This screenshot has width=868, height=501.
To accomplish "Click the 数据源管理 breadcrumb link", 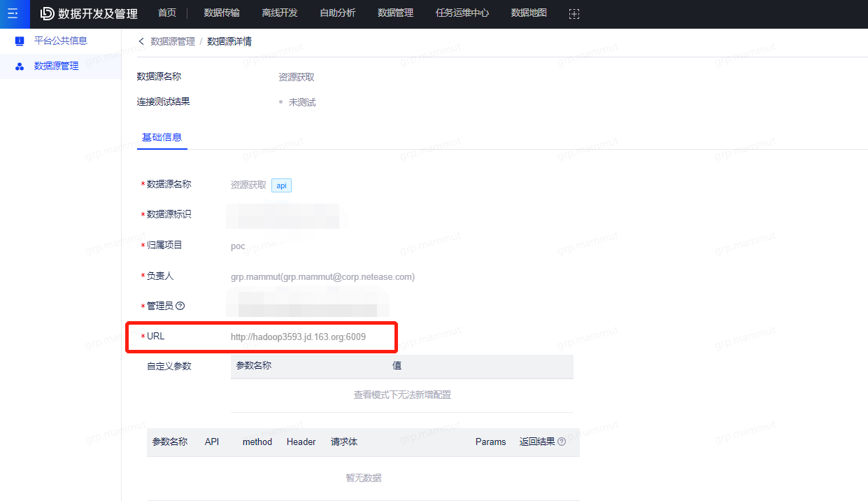I will [173, 41].
